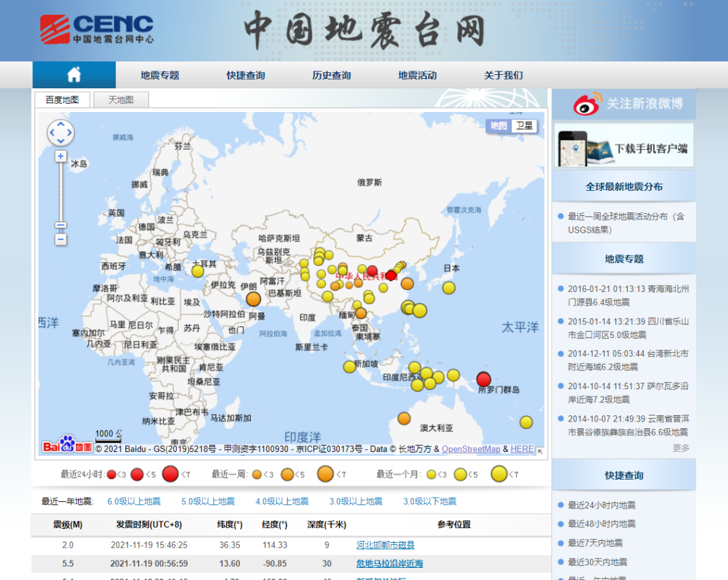This screenshot has height=580, width=728.
Task: Click the red earthquake marker near Solomon Islands
Action: (484, 380)
